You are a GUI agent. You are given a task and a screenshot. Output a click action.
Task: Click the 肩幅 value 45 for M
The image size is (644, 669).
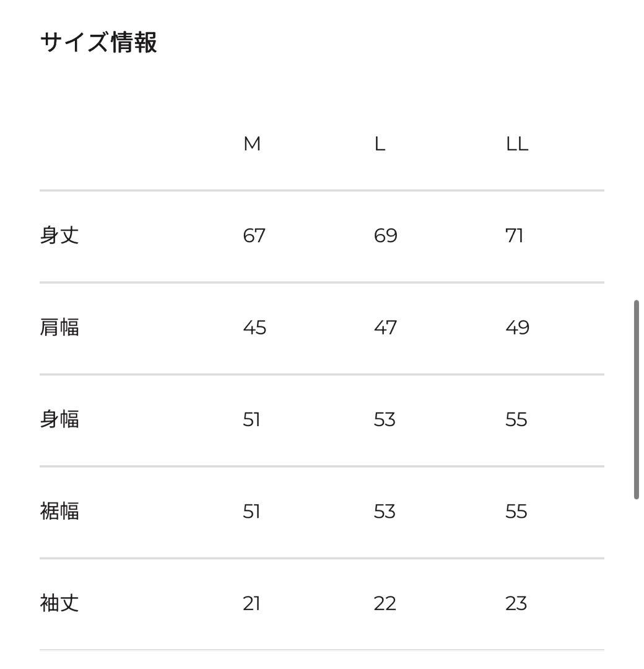255,327
